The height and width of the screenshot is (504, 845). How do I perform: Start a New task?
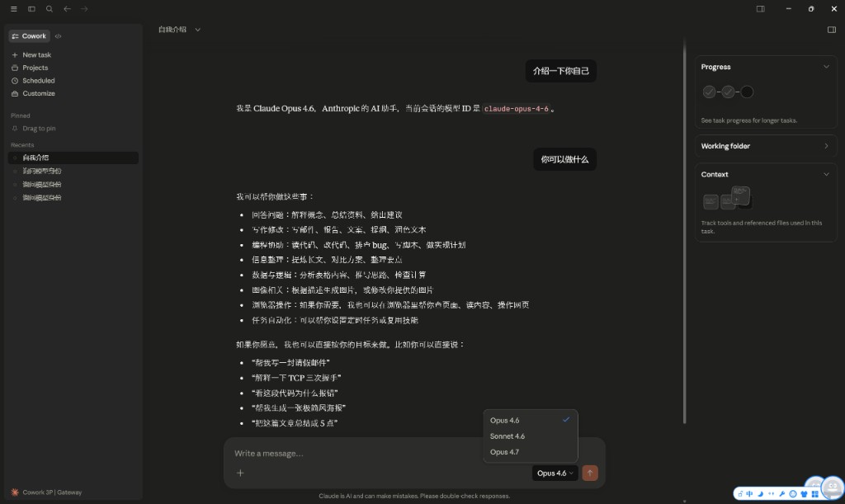(x=31, y=54)
